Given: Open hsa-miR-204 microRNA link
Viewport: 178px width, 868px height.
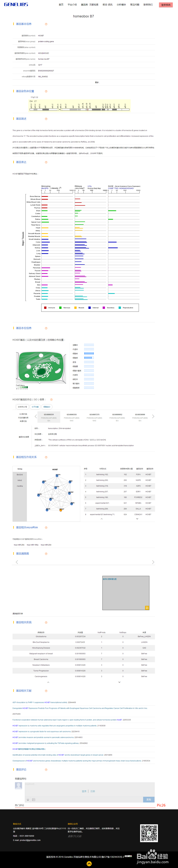Looking at the screenshot, I should point(46,545).
